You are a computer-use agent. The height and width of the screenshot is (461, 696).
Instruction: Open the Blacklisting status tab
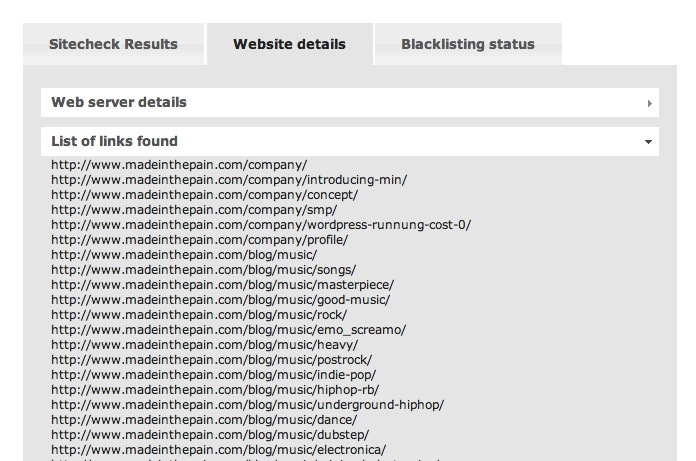pyautogui.click(x=467, y=44)
